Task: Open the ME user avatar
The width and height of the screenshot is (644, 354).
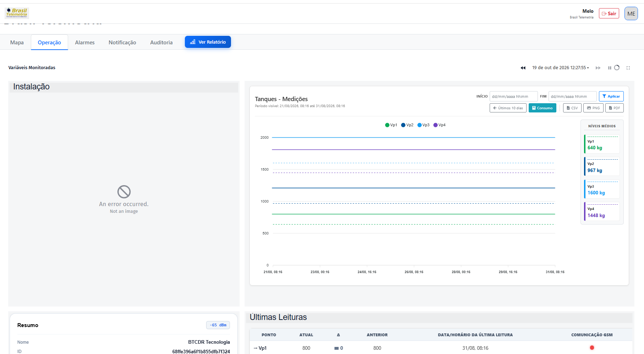Action: (x=631, y=13)
